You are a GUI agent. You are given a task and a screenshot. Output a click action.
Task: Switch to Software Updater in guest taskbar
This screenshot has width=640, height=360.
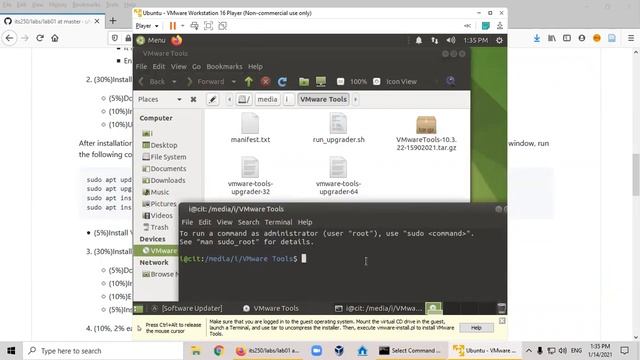[187, 308]
